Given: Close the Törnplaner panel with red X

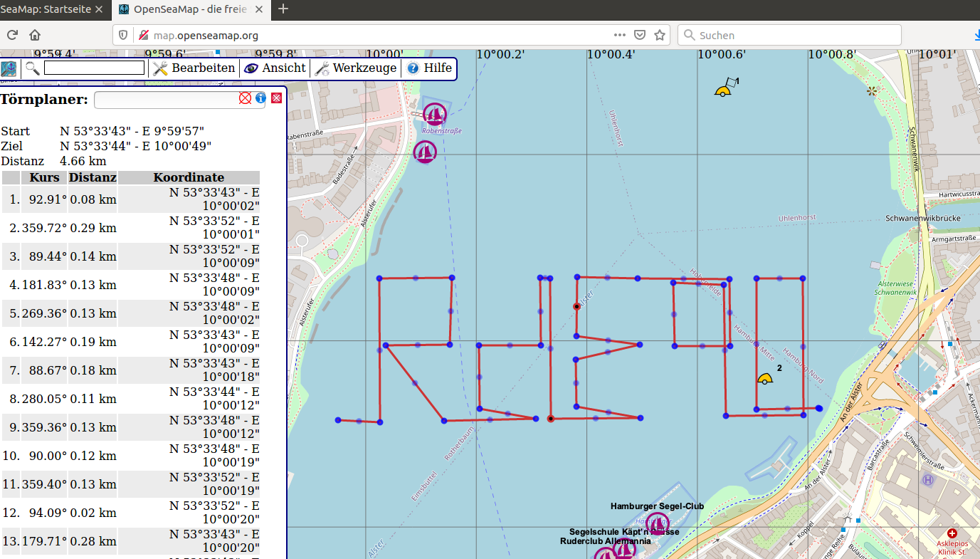Looking at the screenshot, I should point(277,98).
